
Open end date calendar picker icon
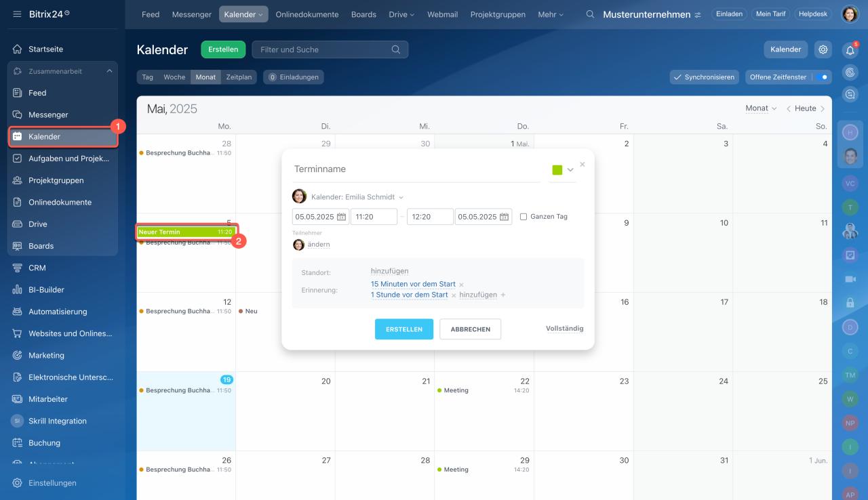tap(505, 217)
